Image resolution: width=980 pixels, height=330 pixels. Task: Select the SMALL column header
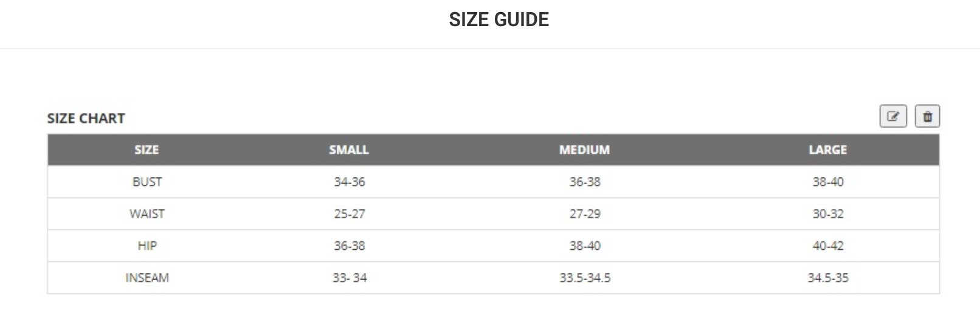349,150
